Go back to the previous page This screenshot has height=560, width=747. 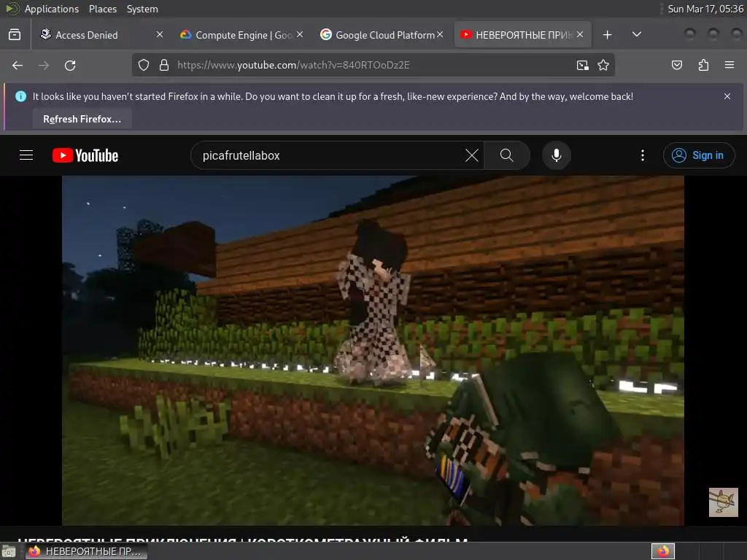18,65
